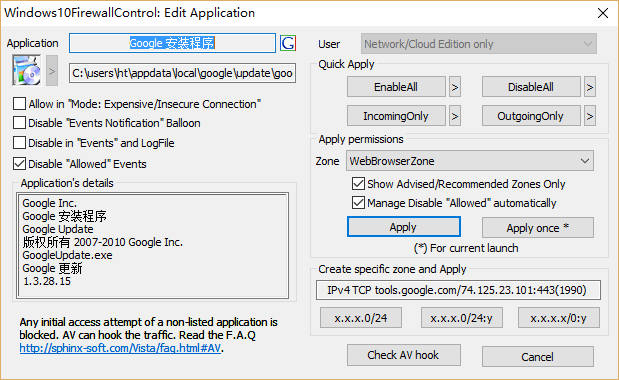Toggle Manage Disable Allowed automatically
Screen dimensions: 619x380
[x=358, y=202]
